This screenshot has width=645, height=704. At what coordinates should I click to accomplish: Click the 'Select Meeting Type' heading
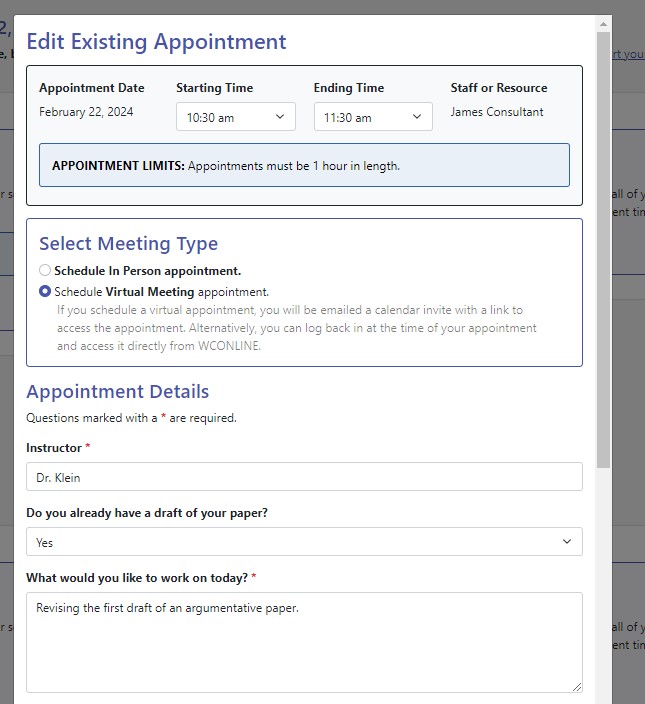[128, 244]
